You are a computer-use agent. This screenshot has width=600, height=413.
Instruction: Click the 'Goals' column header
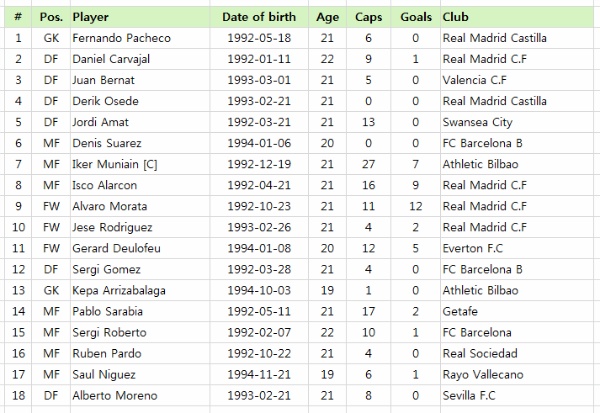tap(415, 17)
